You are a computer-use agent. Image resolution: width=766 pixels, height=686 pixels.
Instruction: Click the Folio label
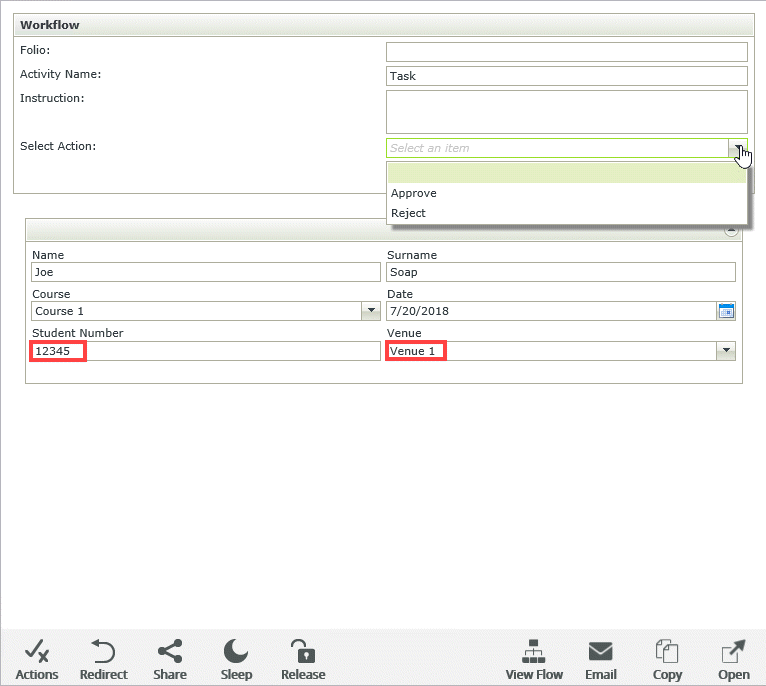pyautogui.click(x=35, y=50)
